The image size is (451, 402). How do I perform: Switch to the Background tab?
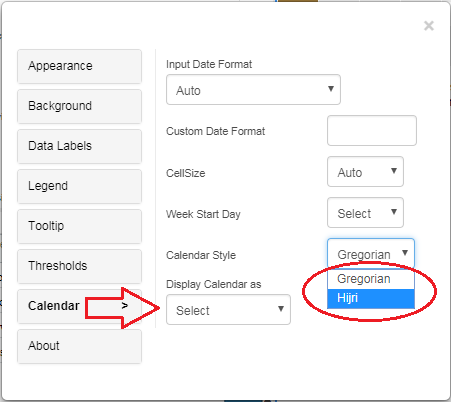click(79, 106)
